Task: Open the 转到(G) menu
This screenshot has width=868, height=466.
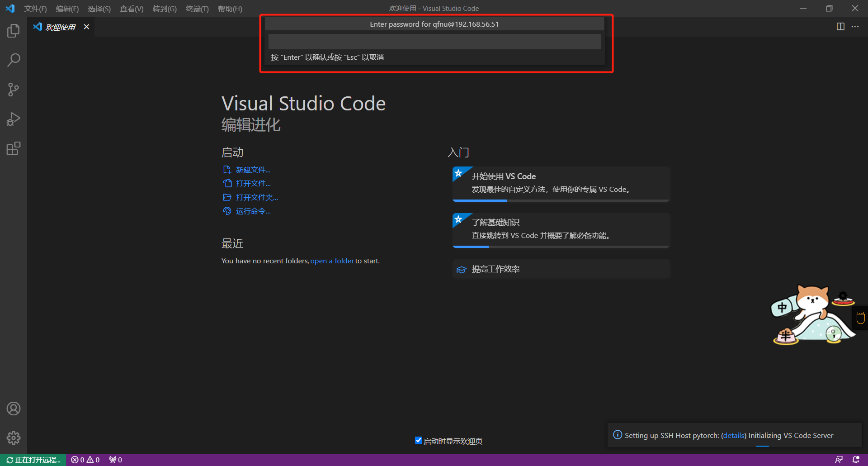Action: (165, 9)
